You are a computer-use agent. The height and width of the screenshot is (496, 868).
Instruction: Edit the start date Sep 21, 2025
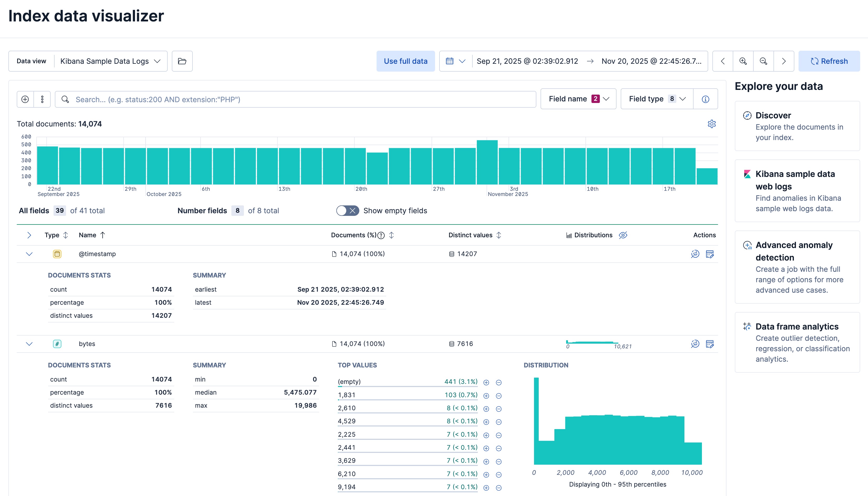(x=527, y=61)
